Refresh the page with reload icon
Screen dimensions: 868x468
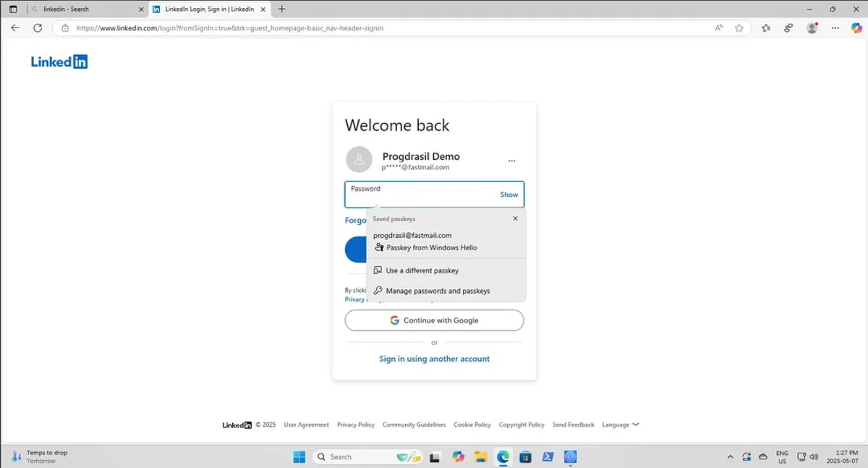[38, 28]
